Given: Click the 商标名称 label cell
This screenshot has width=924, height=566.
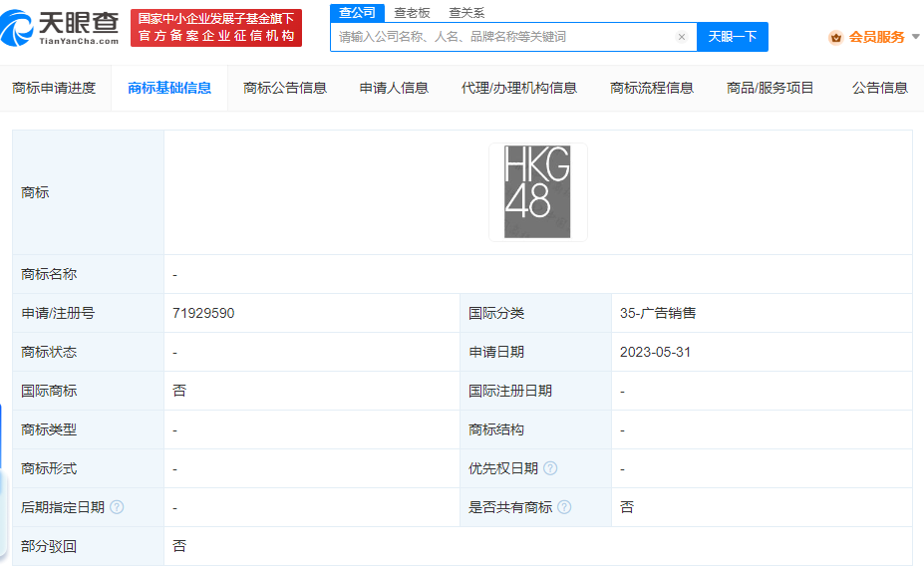Looking at the screenshot, I should (89, 274).
